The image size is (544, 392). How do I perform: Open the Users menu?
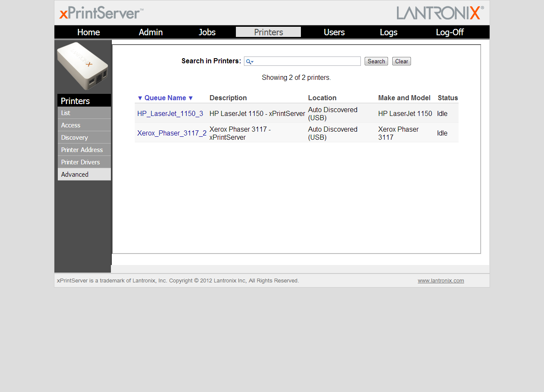tap(334, 32)
